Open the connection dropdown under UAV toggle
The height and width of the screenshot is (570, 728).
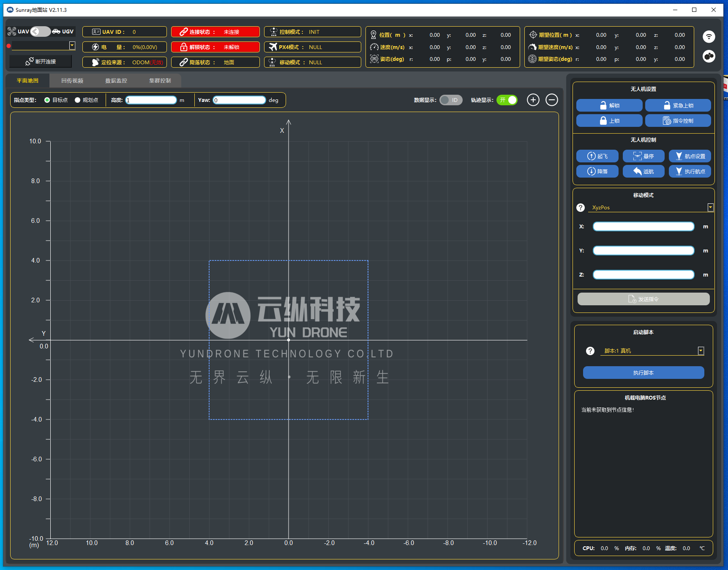coord(72,45)
